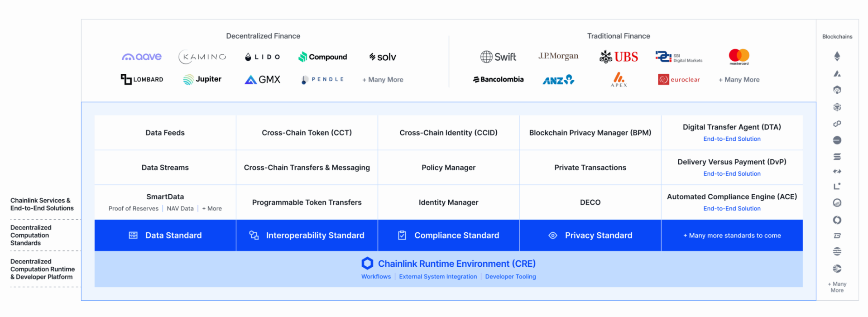Select the Privacy Standard label
Viewport: 868px width, 317px height.
point(599,235)
